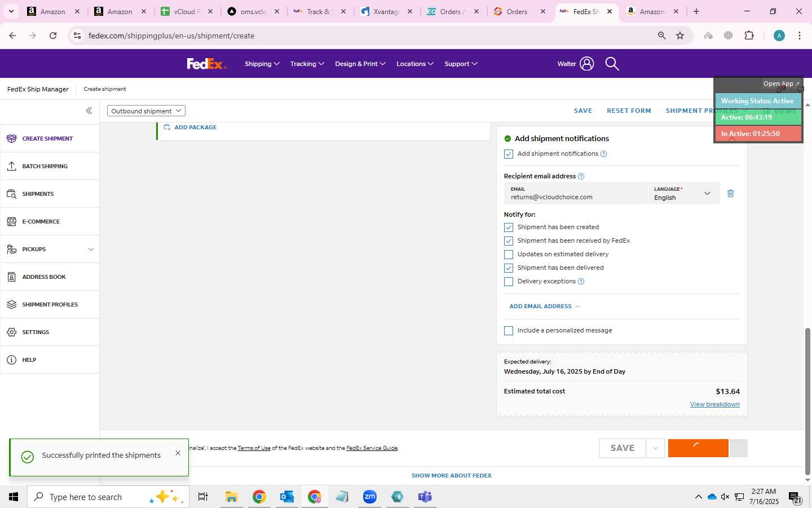Click the bottom SAVE button
Screen dimensions: 812x508
pyautogui.click(x=623, y=448)
